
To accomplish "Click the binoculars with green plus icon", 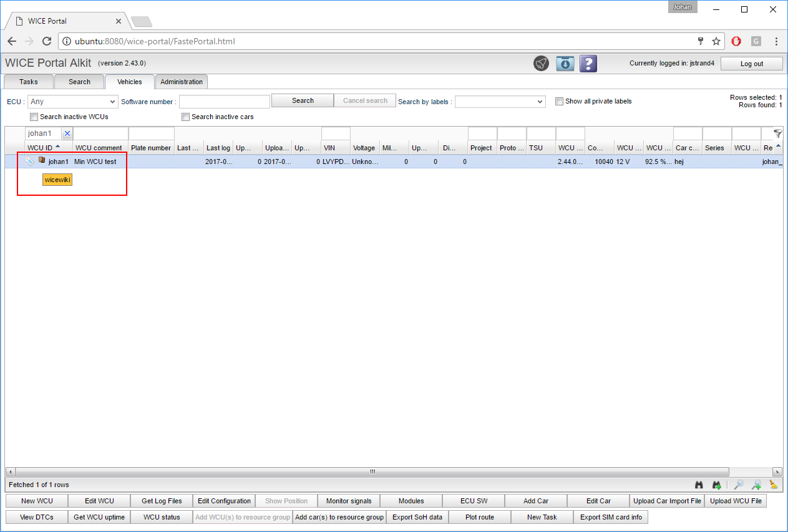I will pos(717,485).
